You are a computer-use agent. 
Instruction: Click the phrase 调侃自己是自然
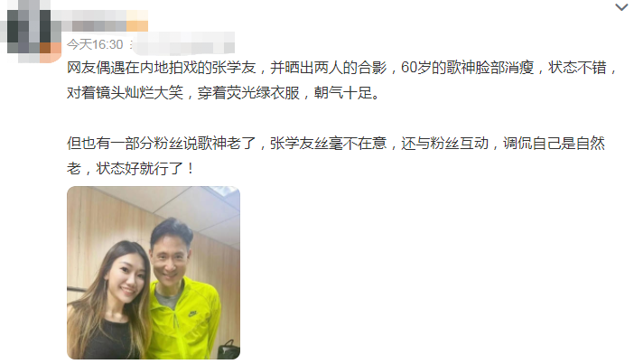tap(554, 144)
